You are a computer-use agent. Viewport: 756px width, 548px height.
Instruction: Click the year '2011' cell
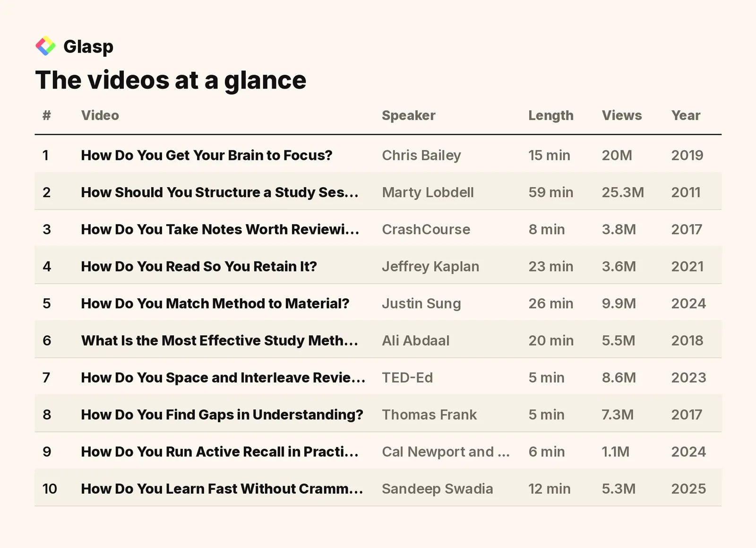[686, 192]
